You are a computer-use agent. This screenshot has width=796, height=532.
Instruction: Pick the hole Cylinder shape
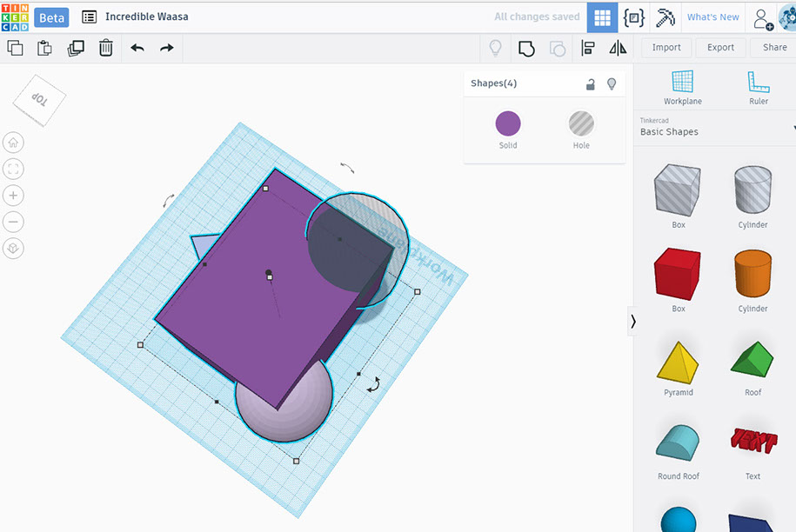click(753, 190)
